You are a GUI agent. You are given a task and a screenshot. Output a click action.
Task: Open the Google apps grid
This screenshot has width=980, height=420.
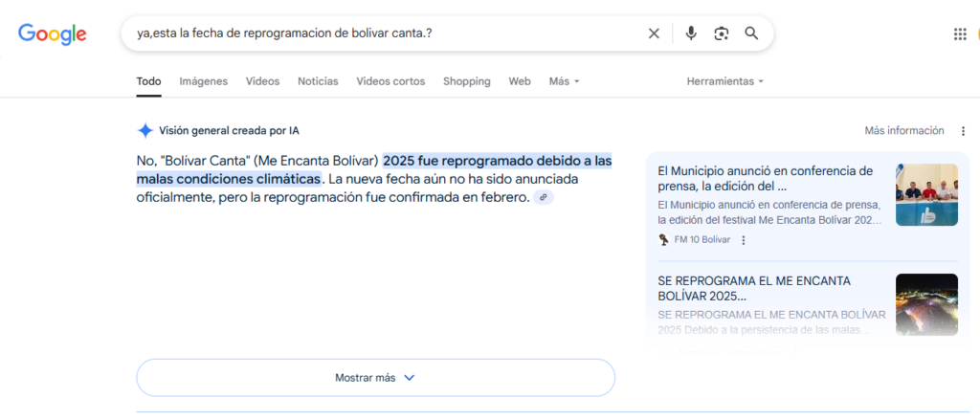tap(960, 34)
